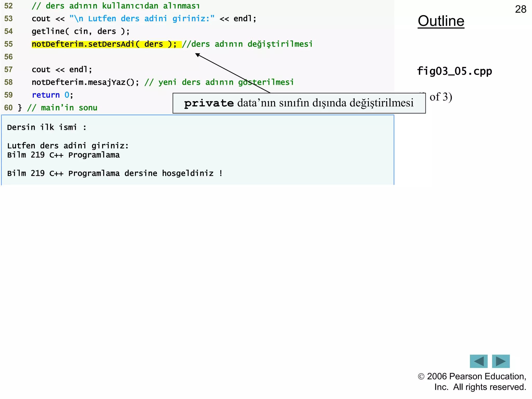Click the 'of 3)' page indicator text

[441, 97]
